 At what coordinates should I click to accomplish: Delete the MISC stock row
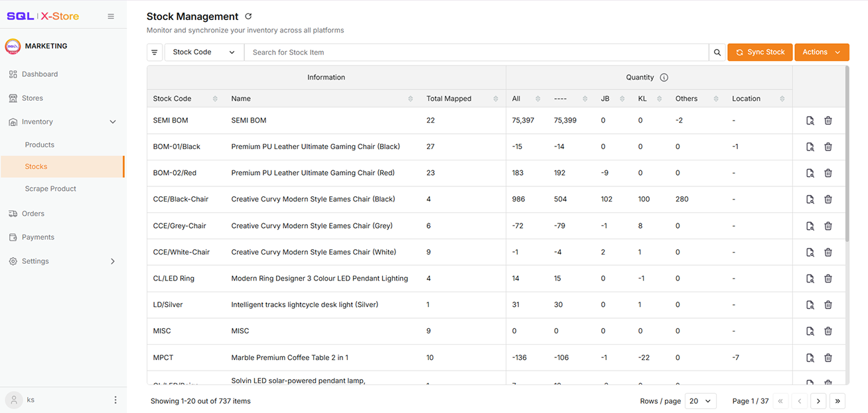828,331
